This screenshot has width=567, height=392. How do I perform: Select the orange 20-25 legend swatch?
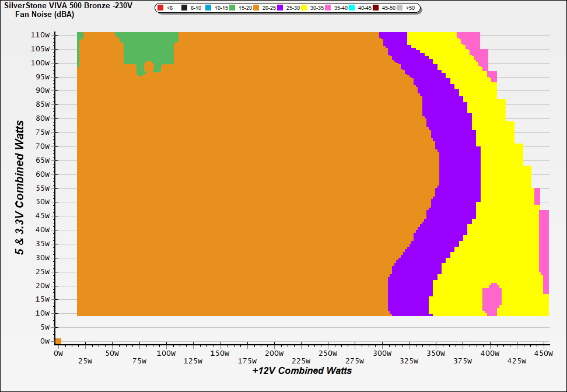pyautogui.click(x=256, y=8)
